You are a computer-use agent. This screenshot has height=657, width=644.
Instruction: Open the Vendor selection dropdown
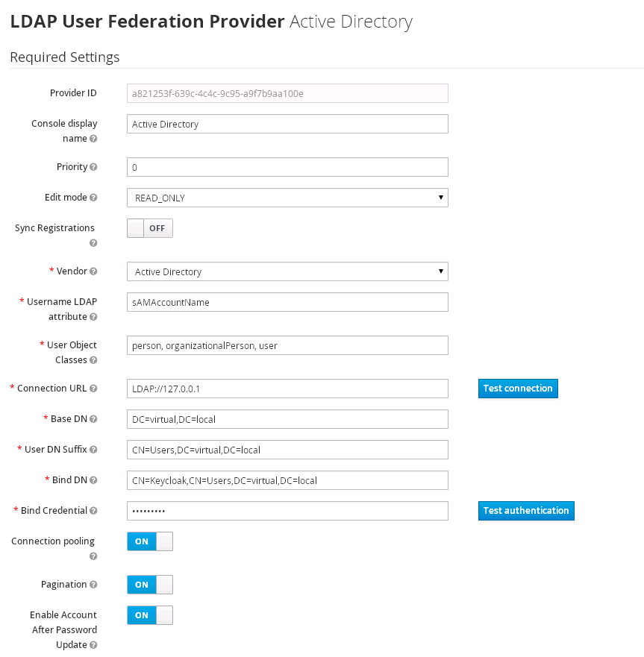pyautogui.click(x=287, y=271)
